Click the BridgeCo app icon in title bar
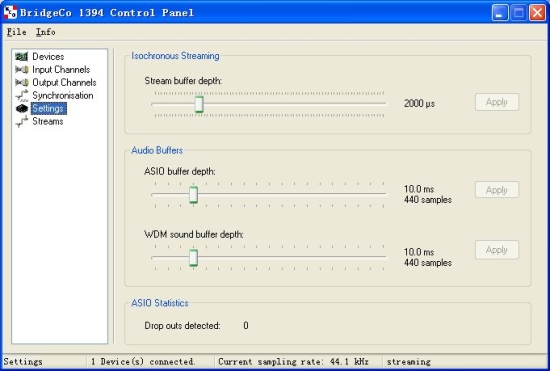The width and height of the screenshot is (550, 371). coord(10,13)
